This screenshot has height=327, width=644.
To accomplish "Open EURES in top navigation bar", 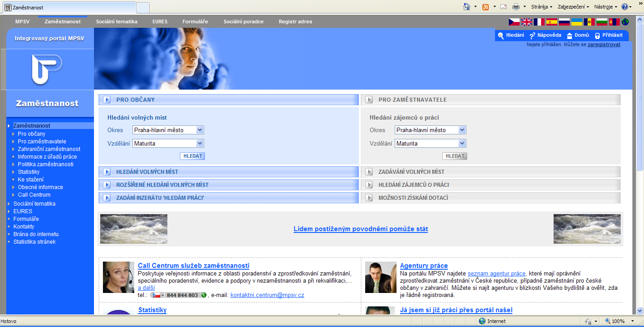I will 160,22.
